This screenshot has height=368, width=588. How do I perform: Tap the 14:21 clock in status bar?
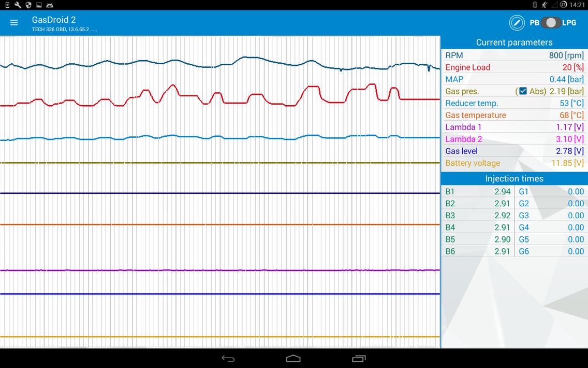pyautogui.click(x=577, y=5)
